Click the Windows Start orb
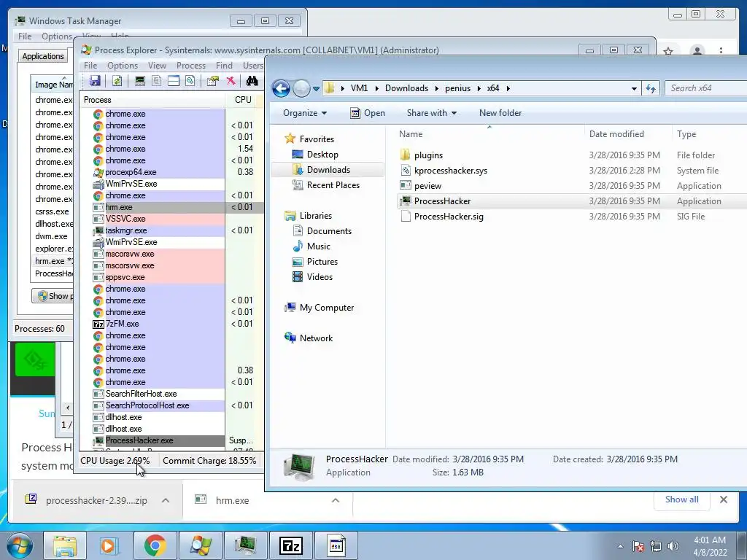This screenshot has height=560, width=747. click(20, 545)
